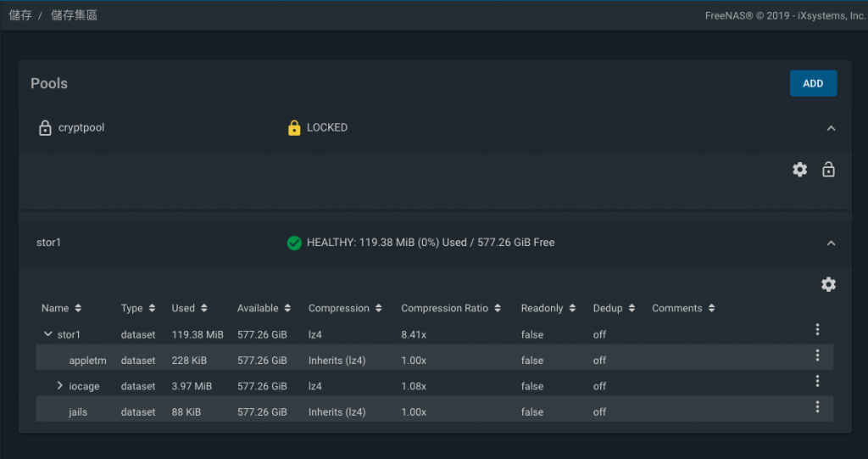Select the jails dataset name

(x=78, y=411)
